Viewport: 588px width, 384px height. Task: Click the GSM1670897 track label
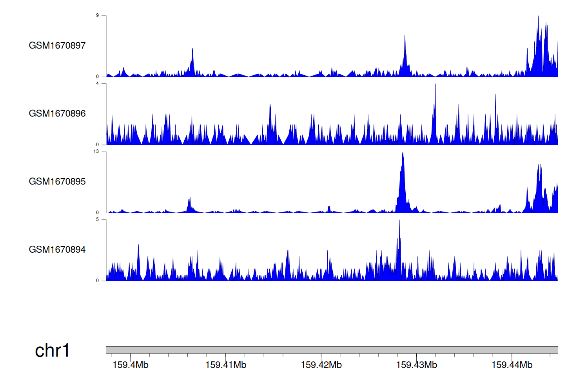point(57,45)
